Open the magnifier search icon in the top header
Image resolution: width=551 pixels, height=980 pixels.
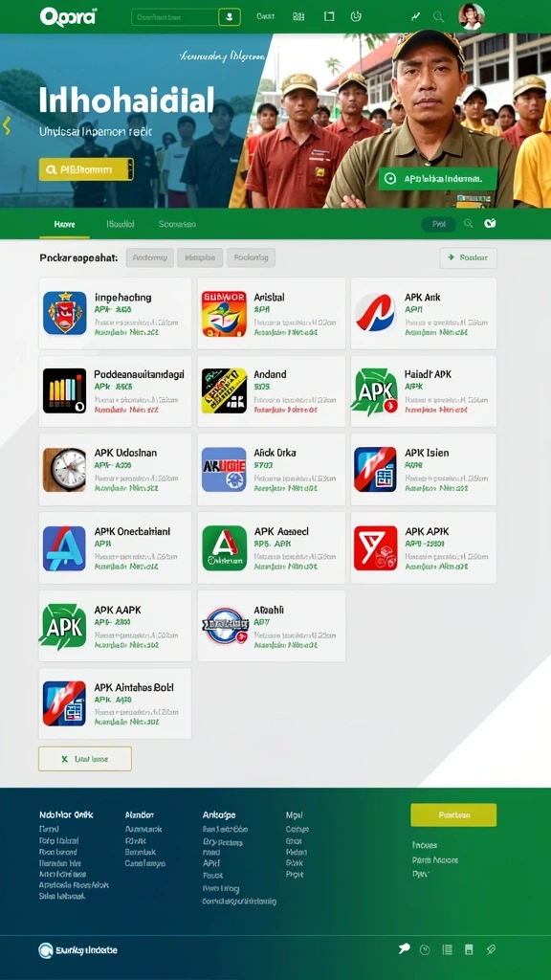[x=438, y=17]
